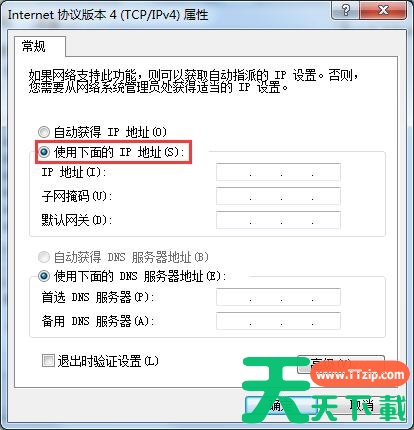
Task: Close the TCP/IPv4 properties dialog
Action: click(x=383, y=10)
